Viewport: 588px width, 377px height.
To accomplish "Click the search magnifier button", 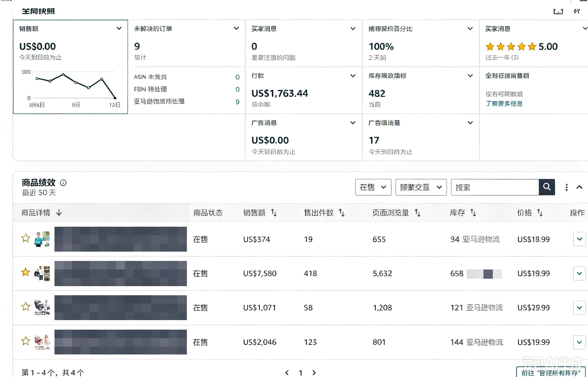I will point(547,187).
